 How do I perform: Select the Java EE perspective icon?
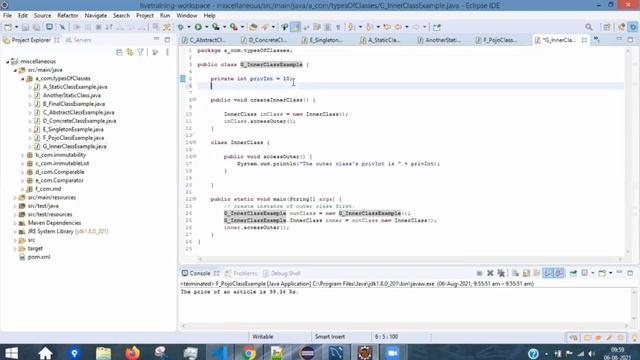click(x=622, y=27)
